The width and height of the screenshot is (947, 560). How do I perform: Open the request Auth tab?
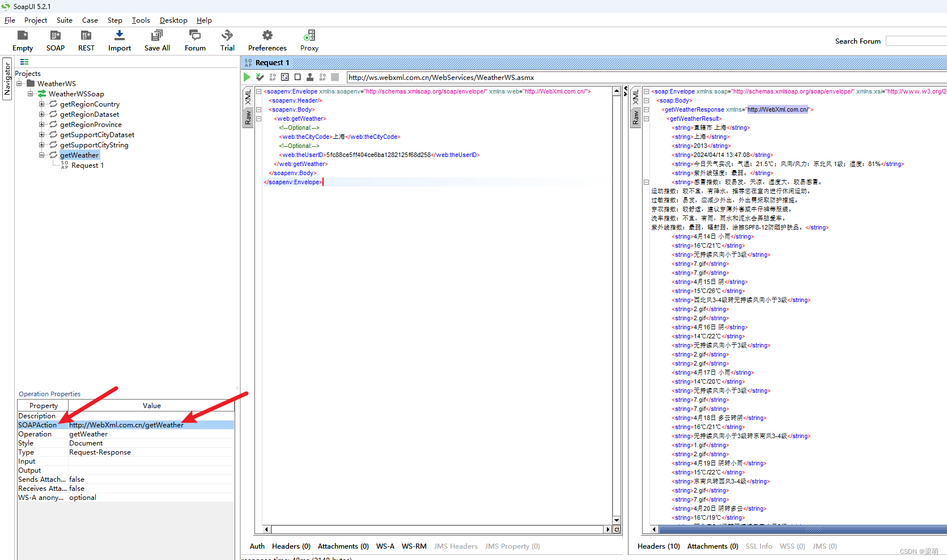257,546
